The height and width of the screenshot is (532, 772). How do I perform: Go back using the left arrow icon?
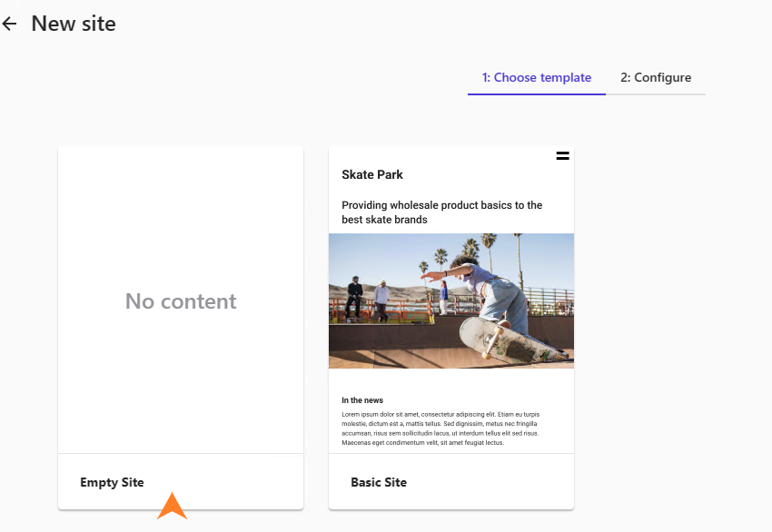[x=9, y=24]
